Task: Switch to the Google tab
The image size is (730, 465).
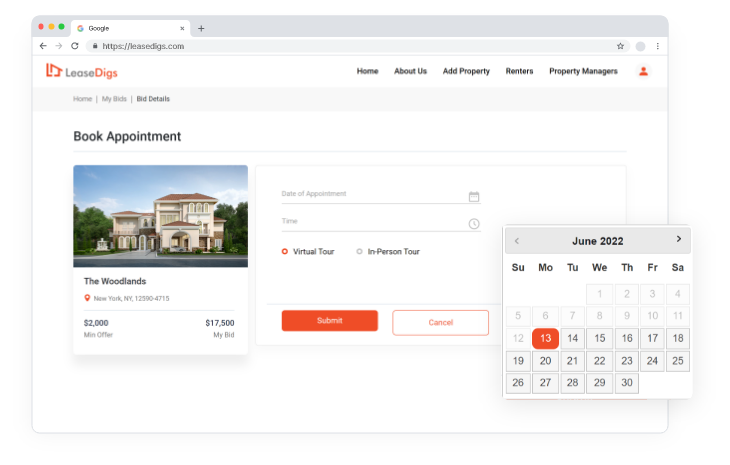Action: pyautogui.click(x=130, y=28)
